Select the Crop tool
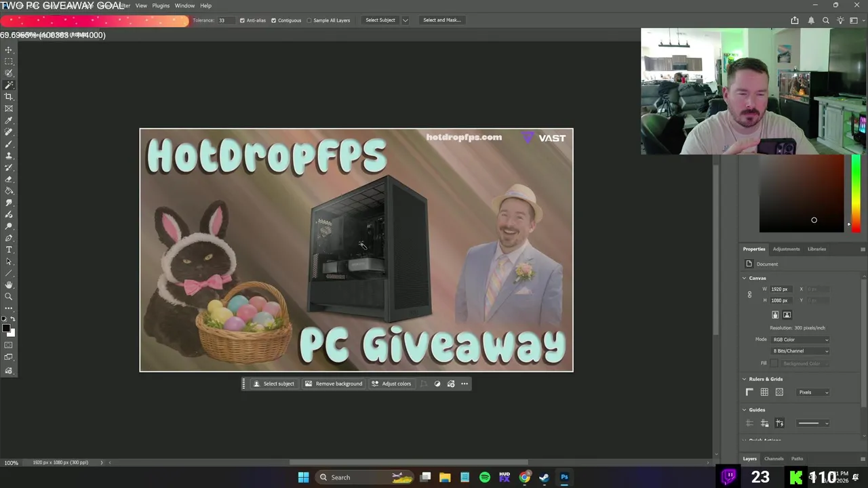Image resolution: width=868 pixels, height=488 pixels. pos(9,97)
